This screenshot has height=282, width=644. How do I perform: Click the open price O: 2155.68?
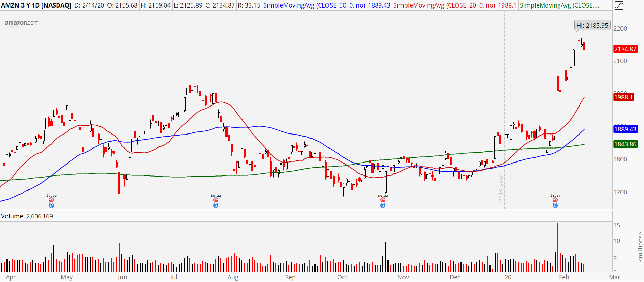(122, 5)
